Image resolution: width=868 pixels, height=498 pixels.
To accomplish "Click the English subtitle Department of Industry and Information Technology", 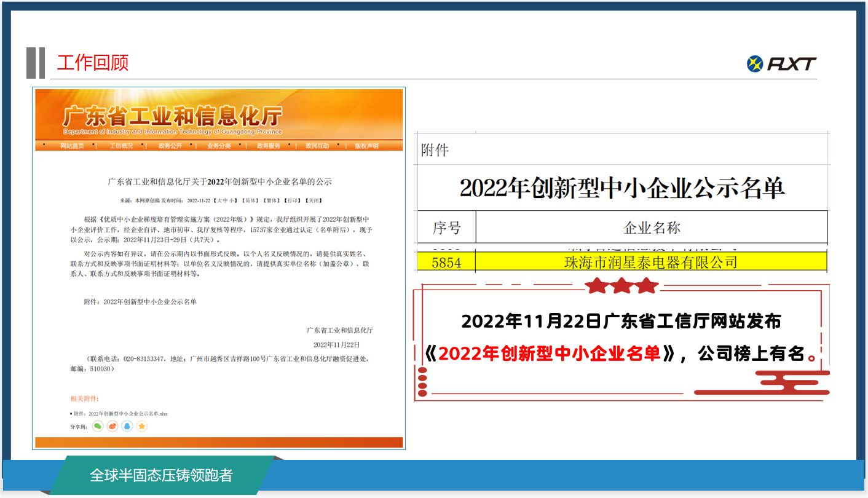I will [172, 132].
